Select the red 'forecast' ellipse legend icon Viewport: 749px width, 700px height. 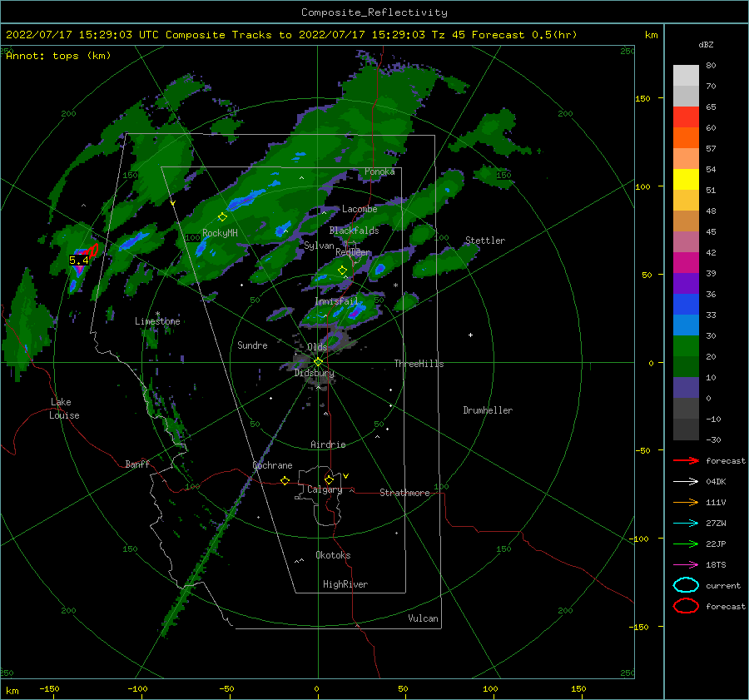tap(686, 606)
